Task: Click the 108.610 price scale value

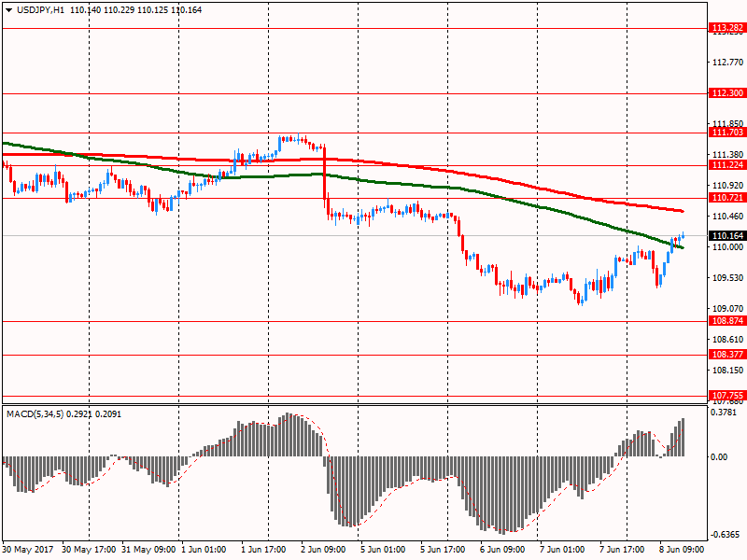Action: [x=727, y=339]
